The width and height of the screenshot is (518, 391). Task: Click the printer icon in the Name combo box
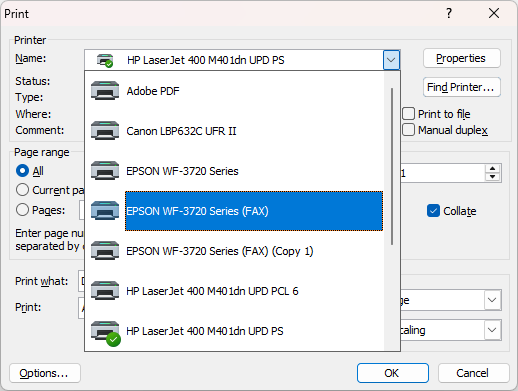105,60
